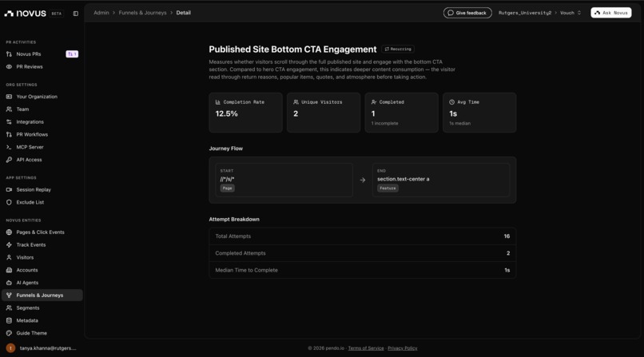
Task: Open Pages & Click Events
Action: point(42,232)
